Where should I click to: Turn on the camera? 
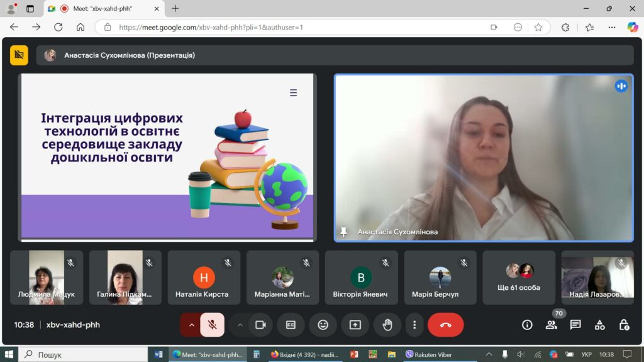click(x=260, y=325)
